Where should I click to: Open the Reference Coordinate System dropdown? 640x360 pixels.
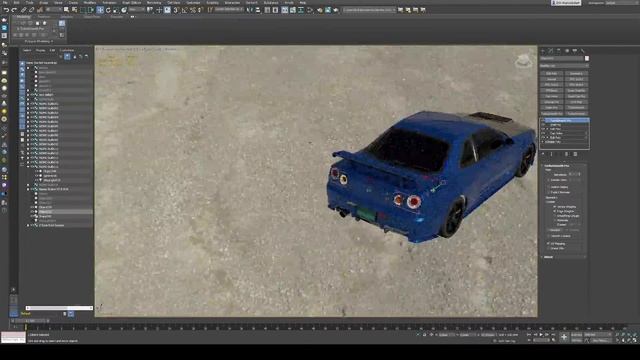coord(137,10)
